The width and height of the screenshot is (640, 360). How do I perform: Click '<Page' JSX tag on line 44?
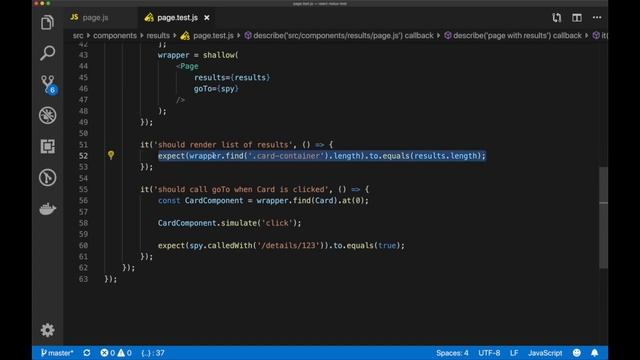187,66
